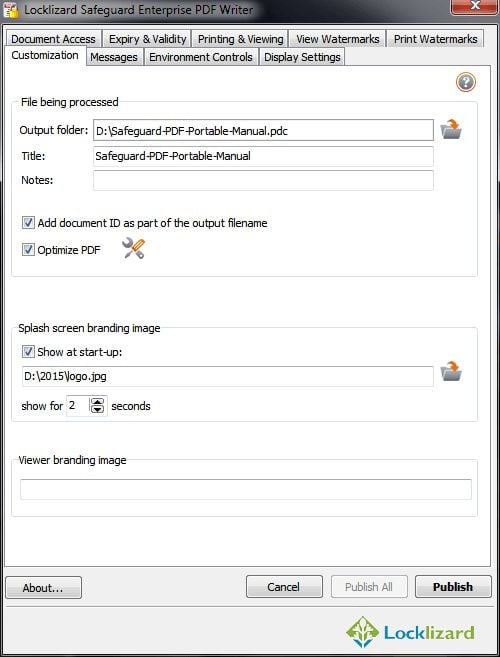Image resolution: width=500 pixels, height=657 pixels.
Task: Go to Printing & Viewing tab
Action: click(241, 39)
